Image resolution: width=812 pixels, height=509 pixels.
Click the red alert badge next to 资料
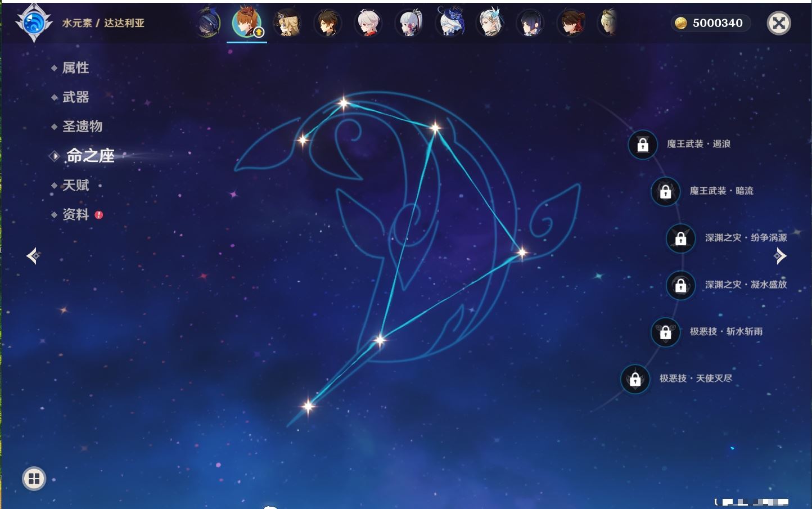pyautogui.click(x=99, y=214)
